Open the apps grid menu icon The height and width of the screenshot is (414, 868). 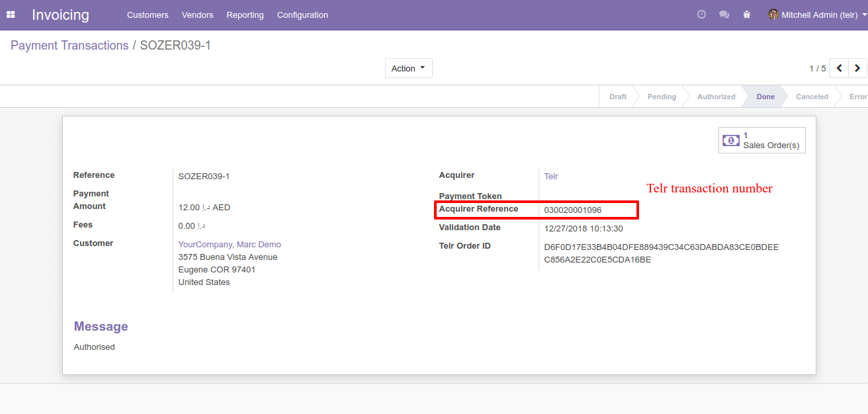(11, 15)
